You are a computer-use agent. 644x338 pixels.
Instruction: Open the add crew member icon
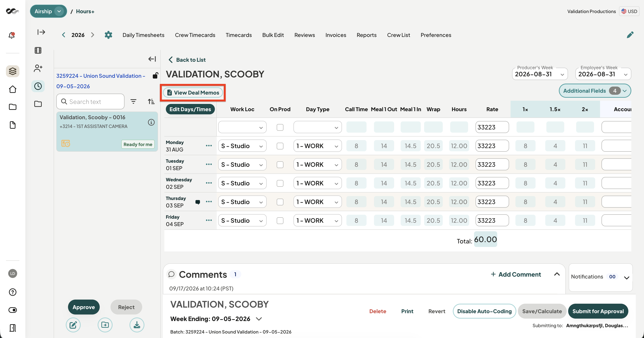38,68
